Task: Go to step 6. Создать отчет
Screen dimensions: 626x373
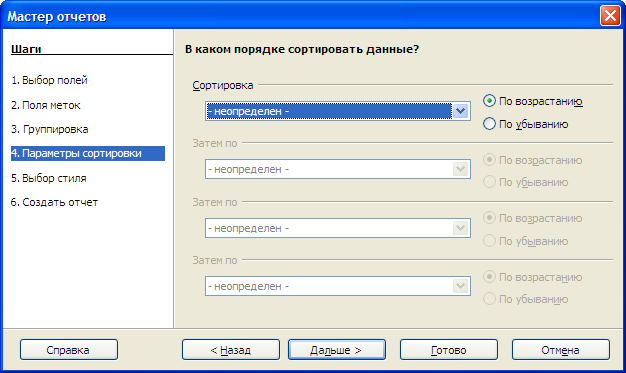Action: coord(54,202)
